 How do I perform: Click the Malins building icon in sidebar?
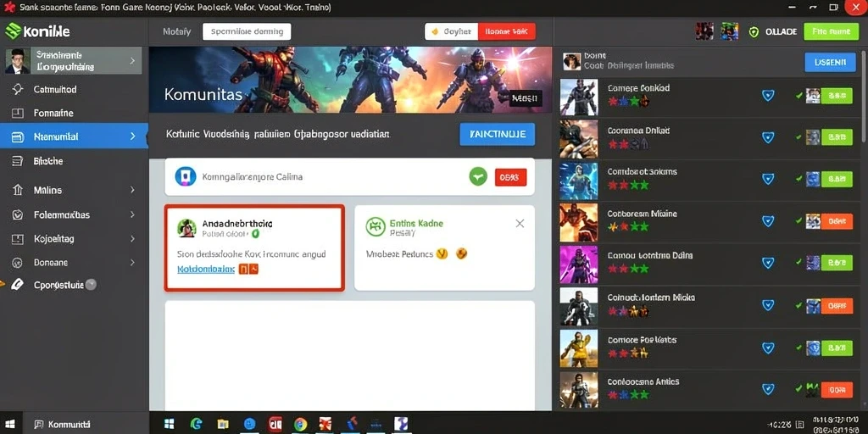[x=18, y=190]
